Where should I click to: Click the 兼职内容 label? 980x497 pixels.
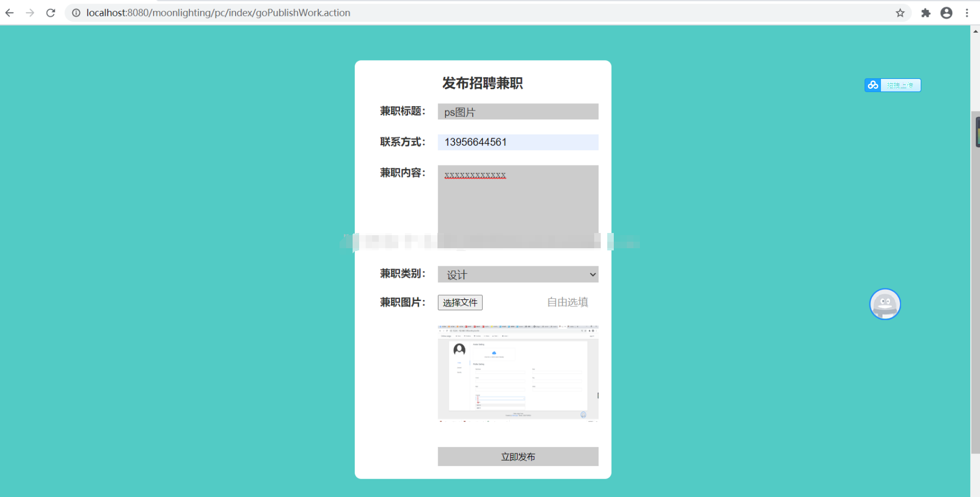(x=402, y=173)
